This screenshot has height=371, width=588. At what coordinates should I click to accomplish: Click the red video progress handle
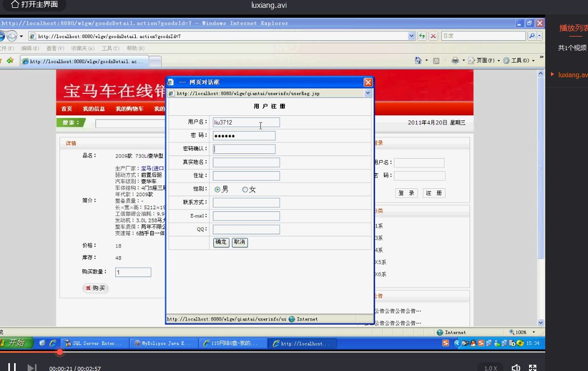[x=59, y=352]
